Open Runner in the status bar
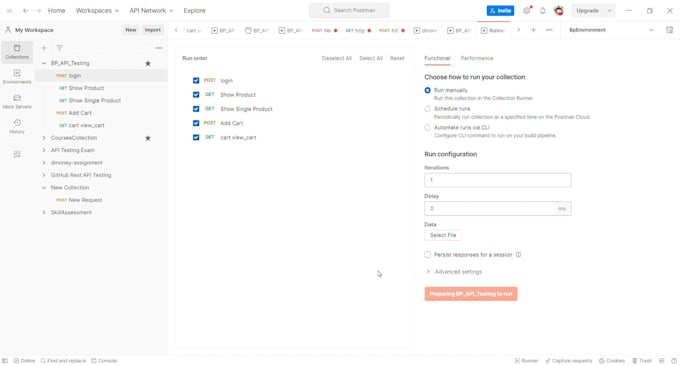Screen dimensions: 680x366 point(526,361)
